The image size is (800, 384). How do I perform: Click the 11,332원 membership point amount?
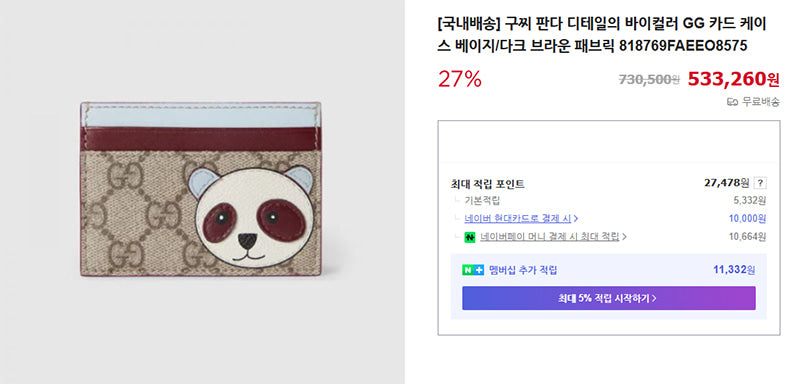pyautogui.click(x=734, y=270)
